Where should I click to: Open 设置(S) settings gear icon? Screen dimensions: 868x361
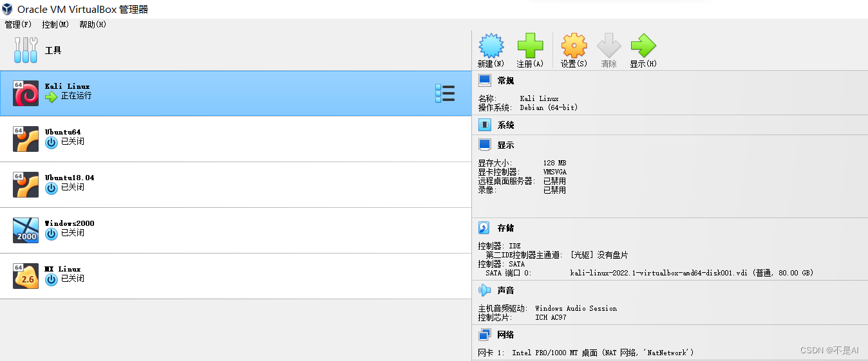574,46
